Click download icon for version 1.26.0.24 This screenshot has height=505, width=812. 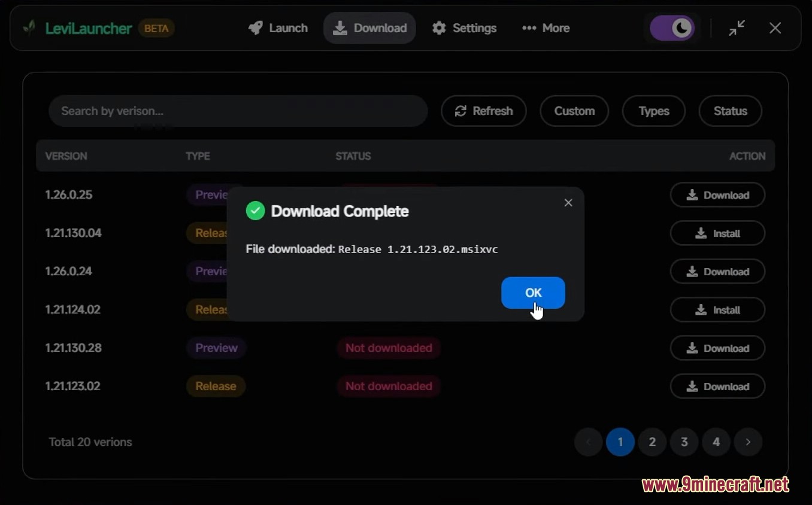point(692,272)
